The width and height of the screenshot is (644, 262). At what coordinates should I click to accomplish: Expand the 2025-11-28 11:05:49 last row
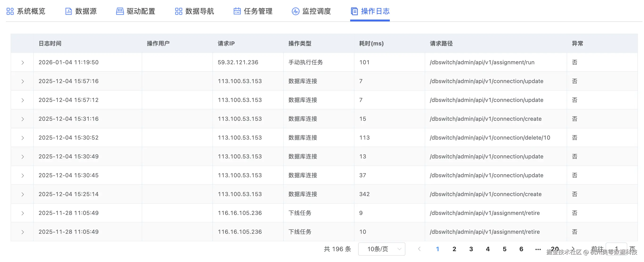point(22,232)
